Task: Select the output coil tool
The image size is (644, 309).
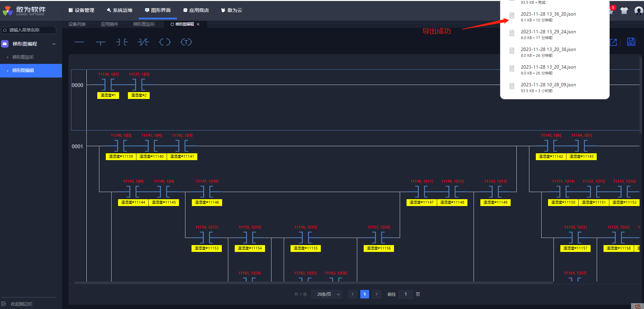Action: click(165, 42)
